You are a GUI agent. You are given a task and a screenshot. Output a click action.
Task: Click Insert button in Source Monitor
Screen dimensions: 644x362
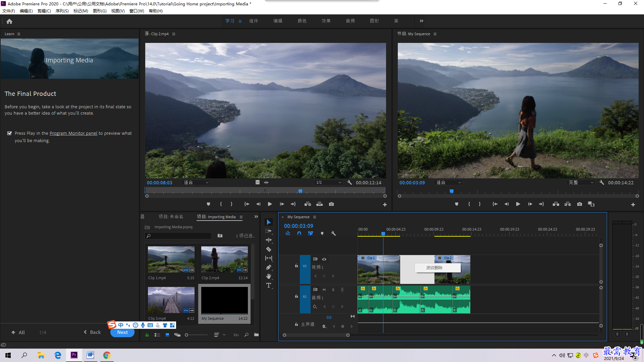coord(308,204)
